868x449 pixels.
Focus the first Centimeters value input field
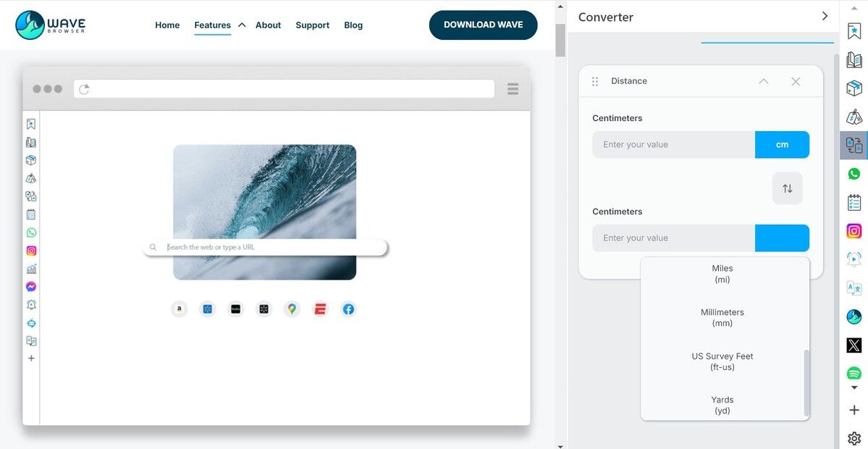click(x=673, y=145)
